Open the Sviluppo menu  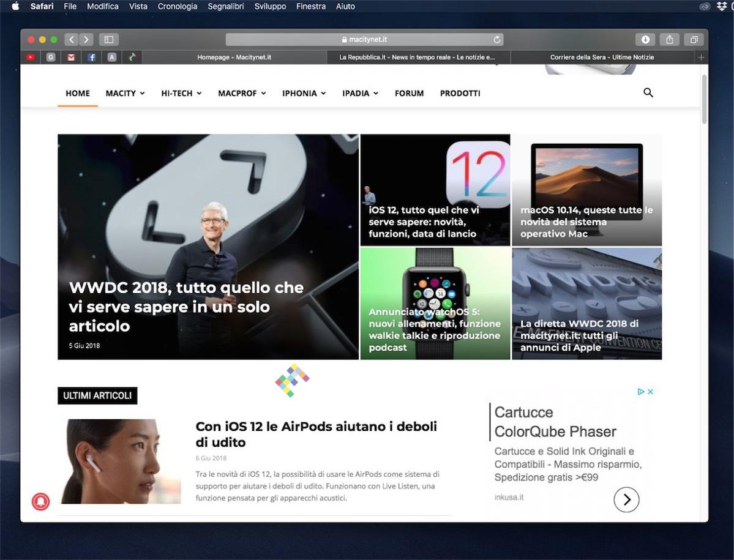[270, 6]
